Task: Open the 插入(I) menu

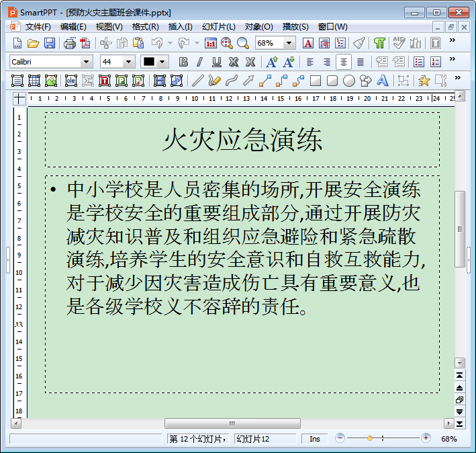Action: pos(181,27)
